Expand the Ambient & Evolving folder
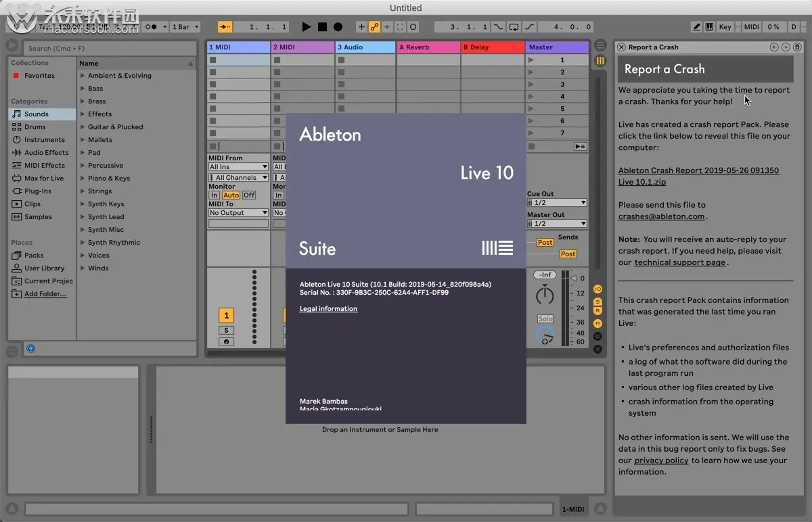The width and height of the screenshot is (812, 522). [x=83, y=76]
